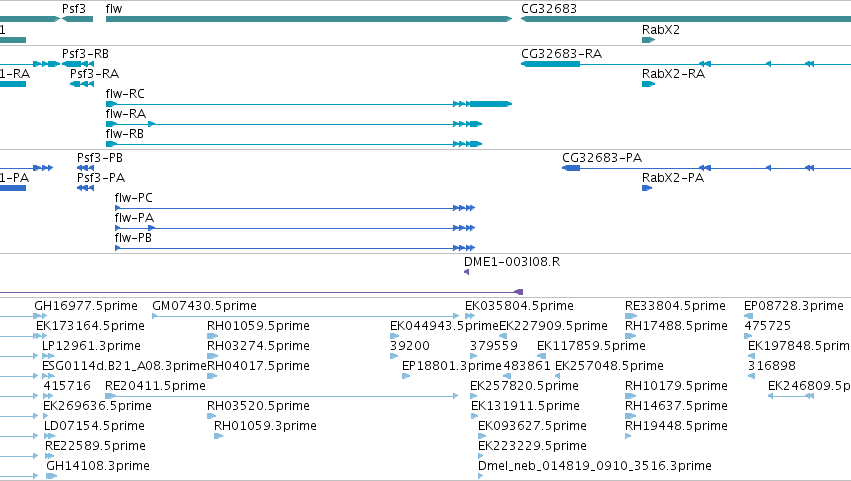Click the DME1-003I08.R purple arrowhead
Viewport: 851px width, 481px height.
466,272
